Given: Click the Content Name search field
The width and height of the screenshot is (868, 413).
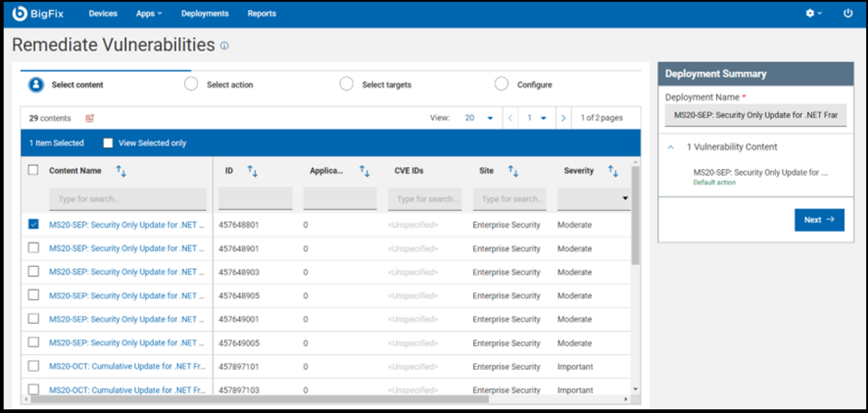Looking at the screenshot, I should pos(127,199).
